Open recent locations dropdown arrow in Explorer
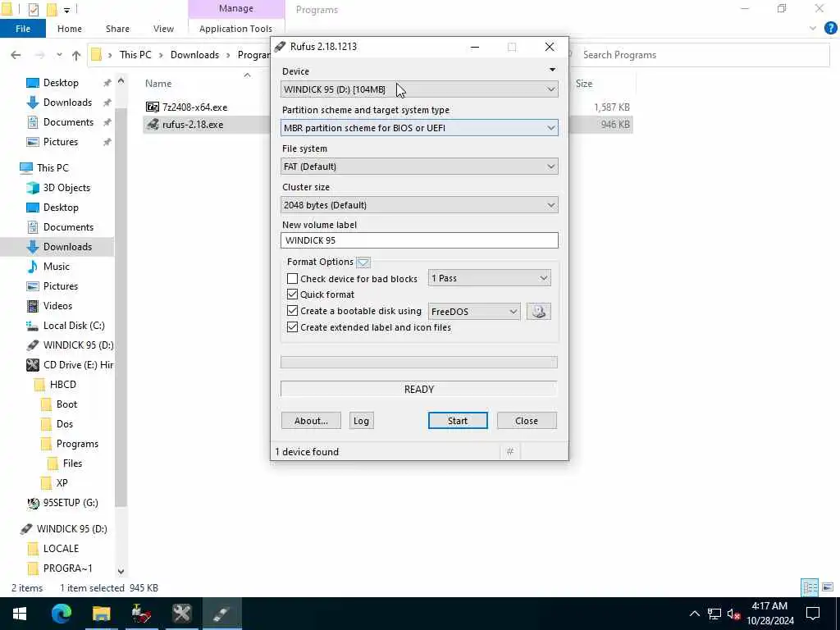The height and width of the screenshot is (630, 840). tap(59, 55)
